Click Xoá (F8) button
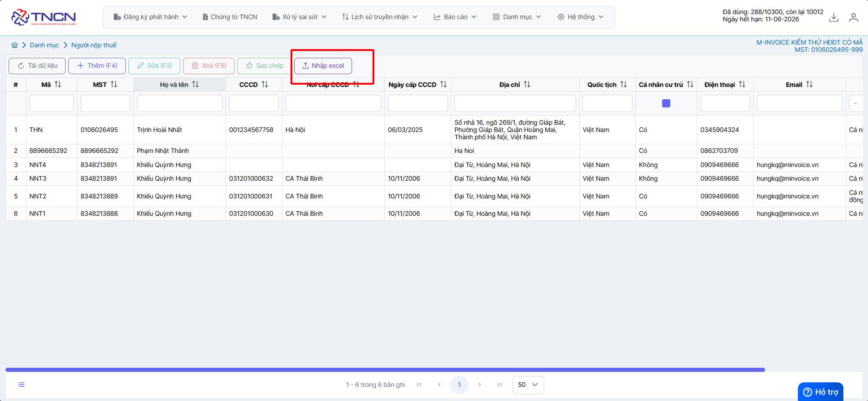Viewport: 868px width, 401px height. pyautogui.click(x=209, y=66)
